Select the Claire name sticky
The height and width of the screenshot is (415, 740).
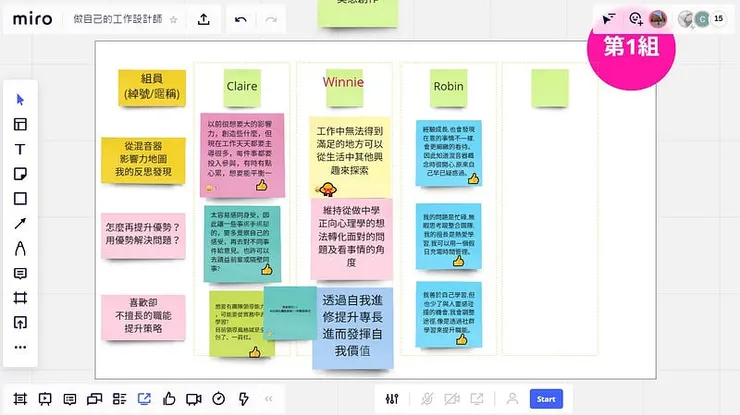[242, 88]
